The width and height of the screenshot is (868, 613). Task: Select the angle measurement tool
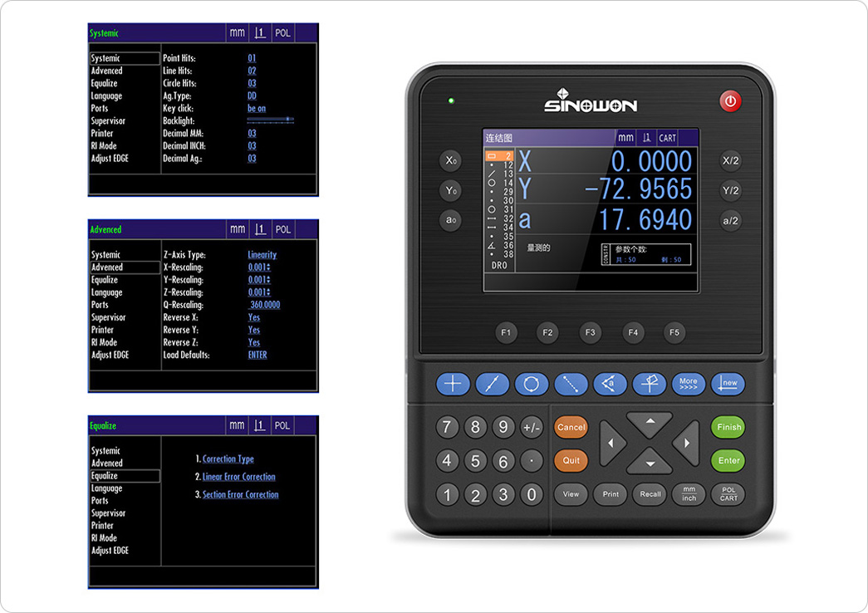coord(610,384)
